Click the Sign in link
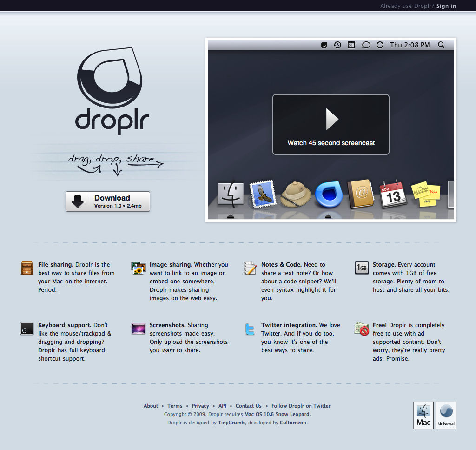The image size is (476, 450). [x=446, y=6]
